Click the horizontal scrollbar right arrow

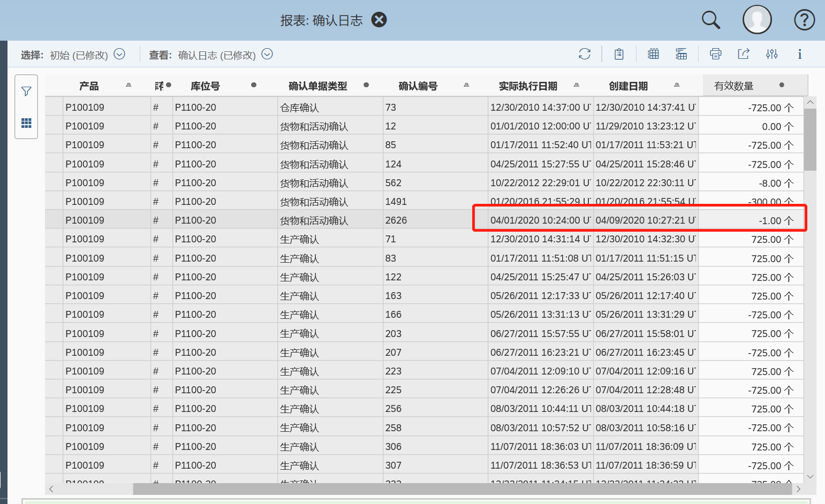pos(798,489)
